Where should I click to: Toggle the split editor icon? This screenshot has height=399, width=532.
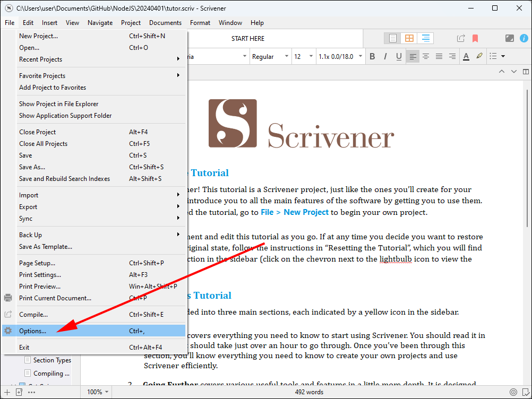coord(526,72)
